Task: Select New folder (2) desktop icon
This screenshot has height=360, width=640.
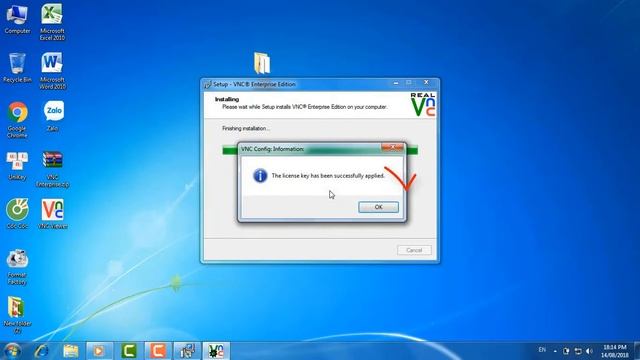Action: click(17, 316)
